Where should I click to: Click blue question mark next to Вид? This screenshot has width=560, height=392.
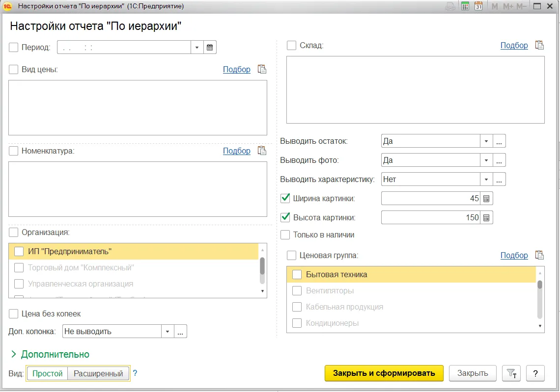click(135, 373)
